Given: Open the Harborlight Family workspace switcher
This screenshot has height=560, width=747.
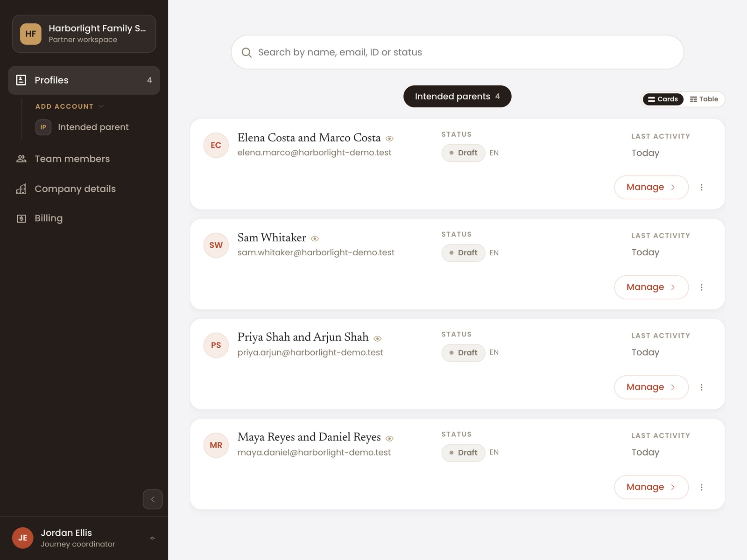Looking at the screenshot, I should (x=84, y=34).
